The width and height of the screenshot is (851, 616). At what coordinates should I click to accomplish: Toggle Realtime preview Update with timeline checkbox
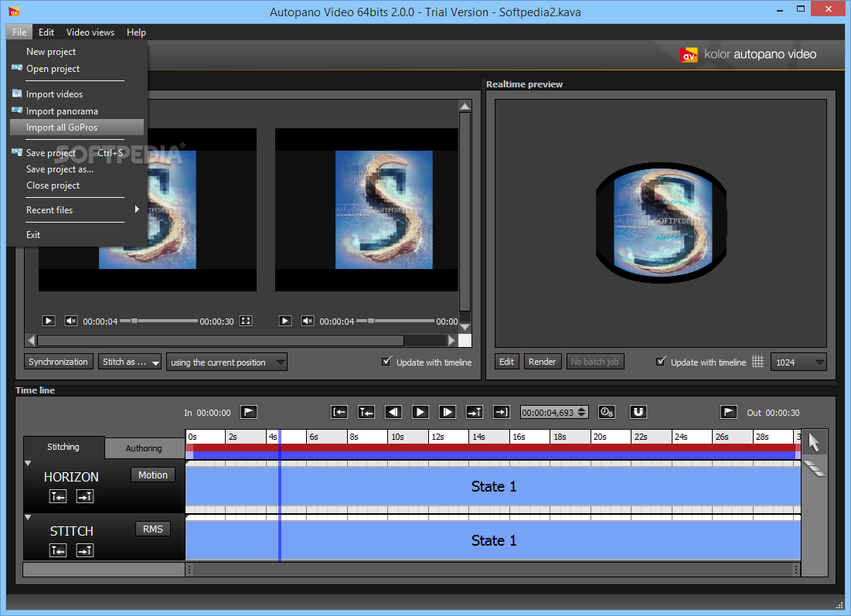click(661, 362)
